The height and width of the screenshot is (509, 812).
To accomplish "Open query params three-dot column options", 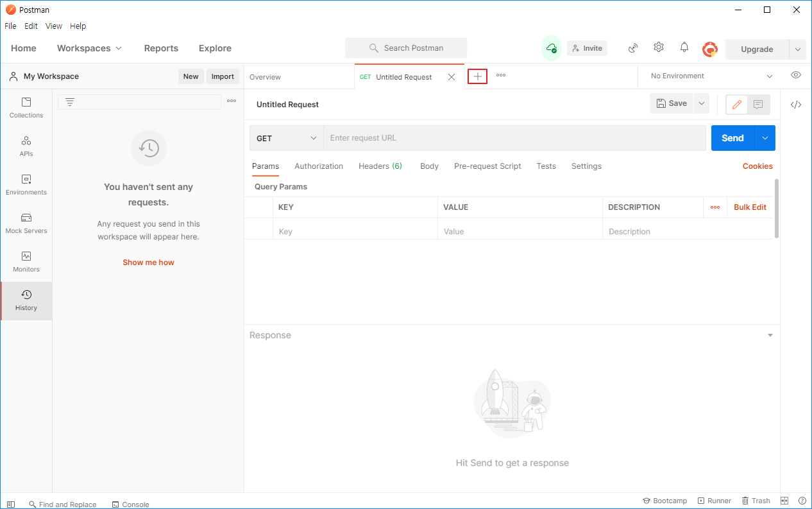I will point(715,207).
